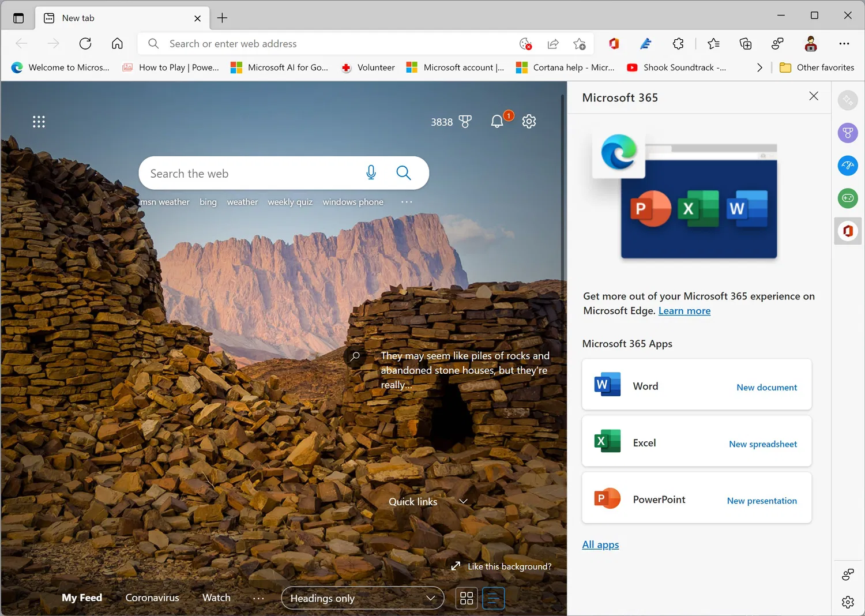Open Microsoft AI for Good bookmark
Screen dimensions: 865x616
click(279, 67)
